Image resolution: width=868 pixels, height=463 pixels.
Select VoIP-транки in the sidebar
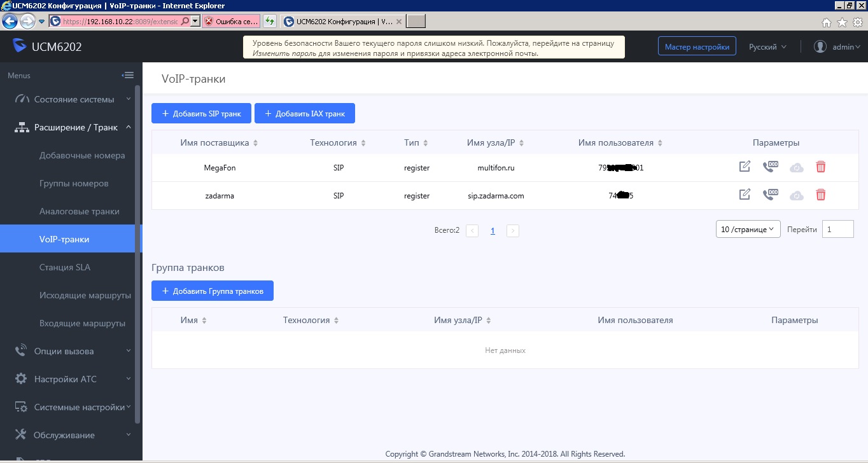[x=67, y=239]
